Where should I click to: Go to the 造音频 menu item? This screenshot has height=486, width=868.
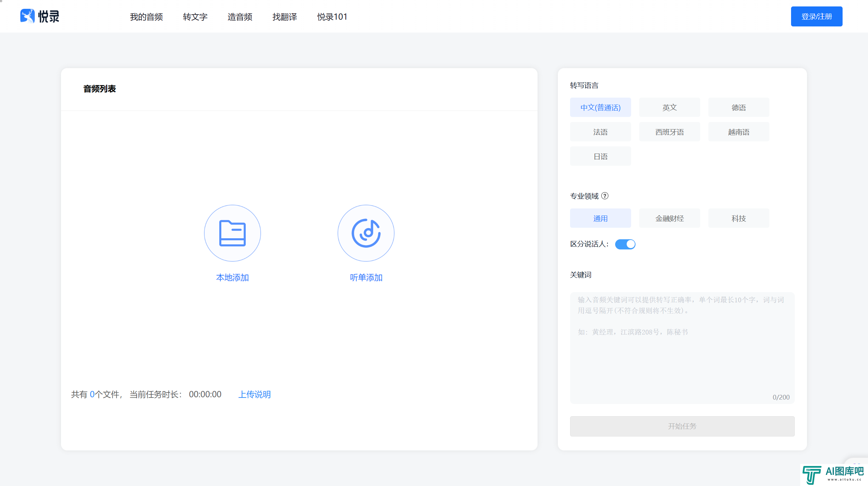(x=240, y=17)
